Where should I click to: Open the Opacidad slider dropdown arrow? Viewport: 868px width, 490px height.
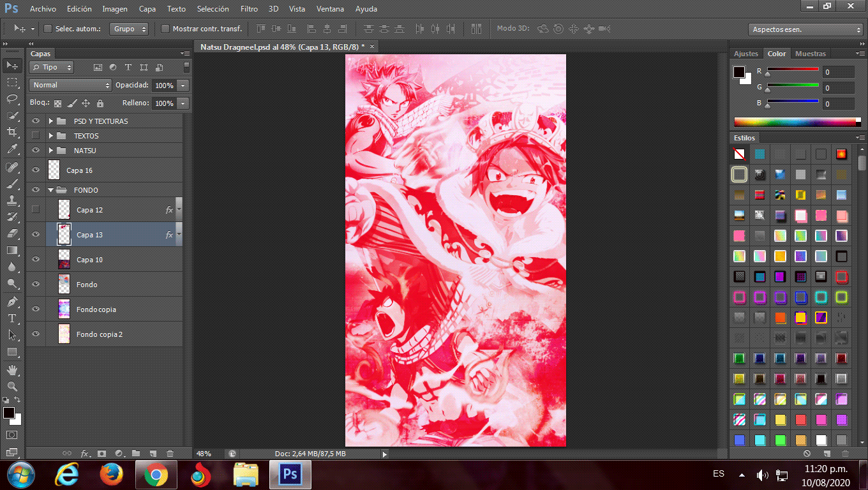(183, 85)
